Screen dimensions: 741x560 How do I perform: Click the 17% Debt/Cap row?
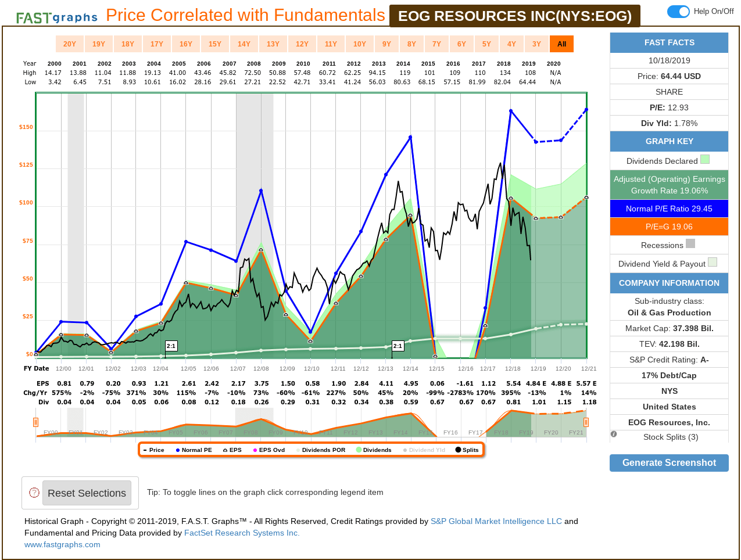pyautogui.click(x=669, y=375)
